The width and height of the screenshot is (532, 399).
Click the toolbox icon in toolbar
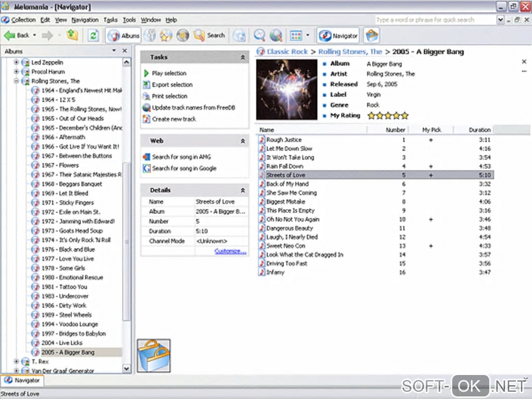coord(371,35)
